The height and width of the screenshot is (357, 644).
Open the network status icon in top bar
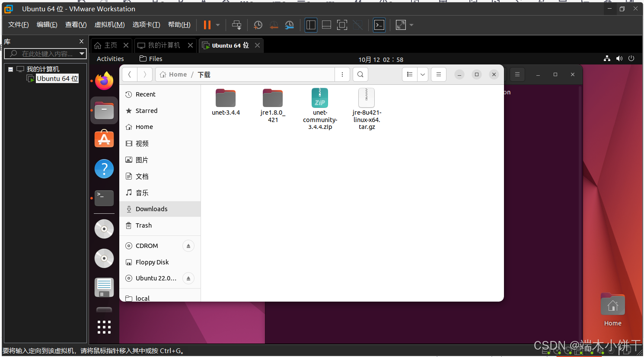tap(607, 58)
